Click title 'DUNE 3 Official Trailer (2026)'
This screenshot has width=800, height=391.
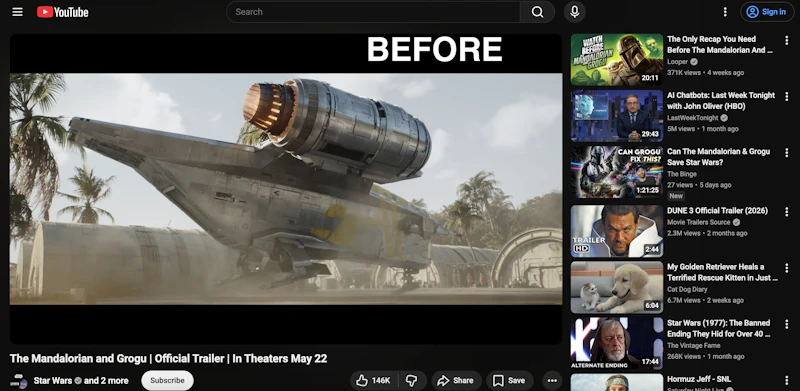[717, 210]
